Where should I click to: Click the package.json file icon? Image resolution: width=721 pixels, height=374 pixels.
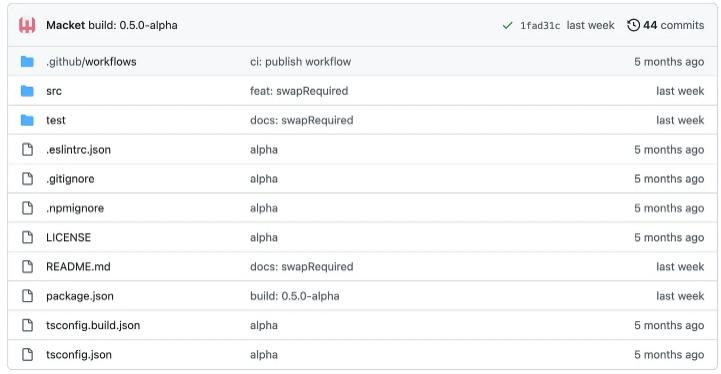tap(28, 296)
